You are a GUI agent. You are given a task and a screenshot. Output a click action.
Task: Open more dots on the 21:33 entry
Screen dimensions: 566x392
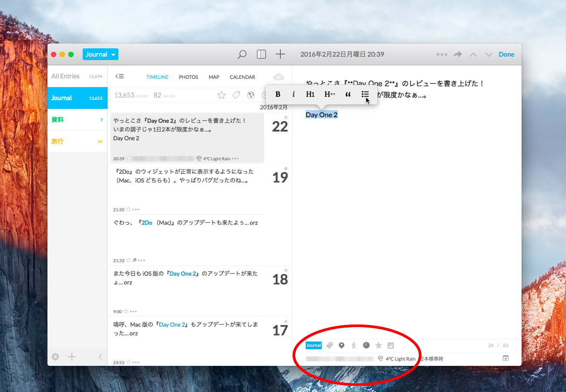tap(141, 260)
